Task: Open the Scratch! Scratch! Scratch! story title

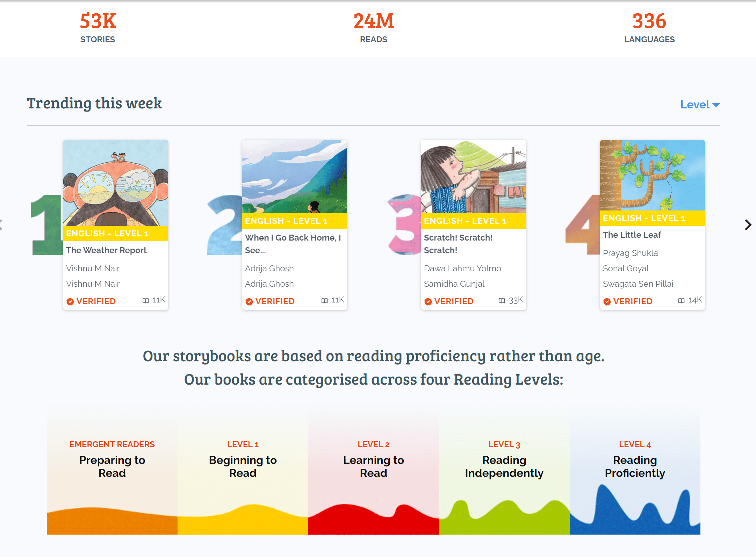Action: [x=458, y=244]
